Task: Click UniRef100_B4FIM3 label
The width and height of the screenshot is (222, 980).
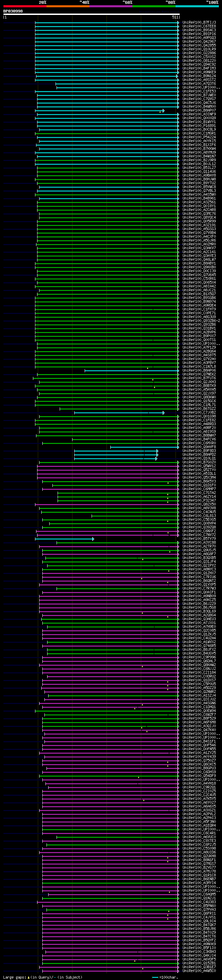Action: [x=199, y=68]
